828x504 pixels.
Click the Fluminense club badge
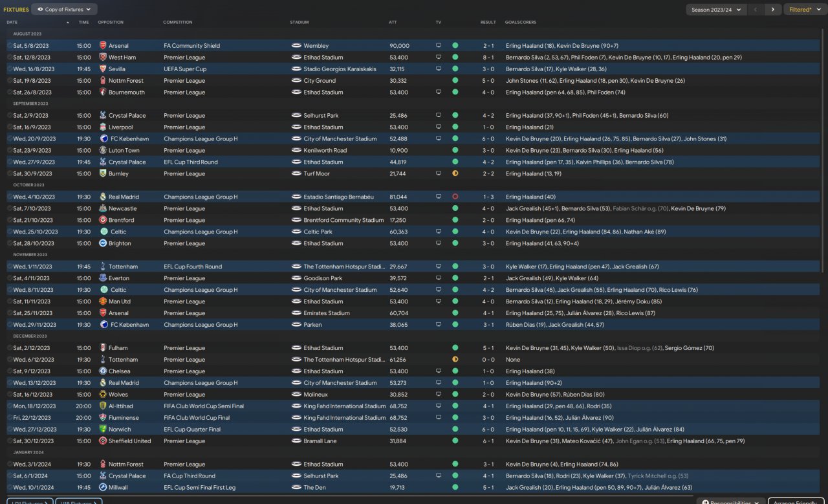(x=103, y=418)
